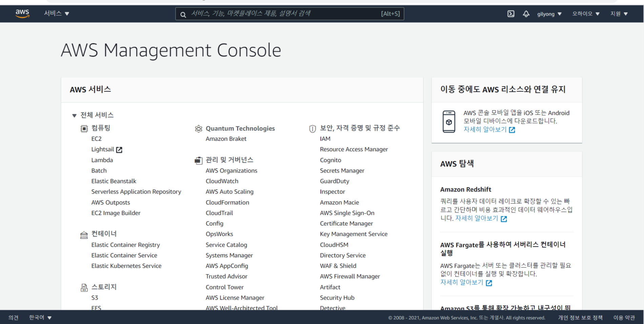Open Elastic Container Registry
Screen dimensions: 644x324
[125, 245]
